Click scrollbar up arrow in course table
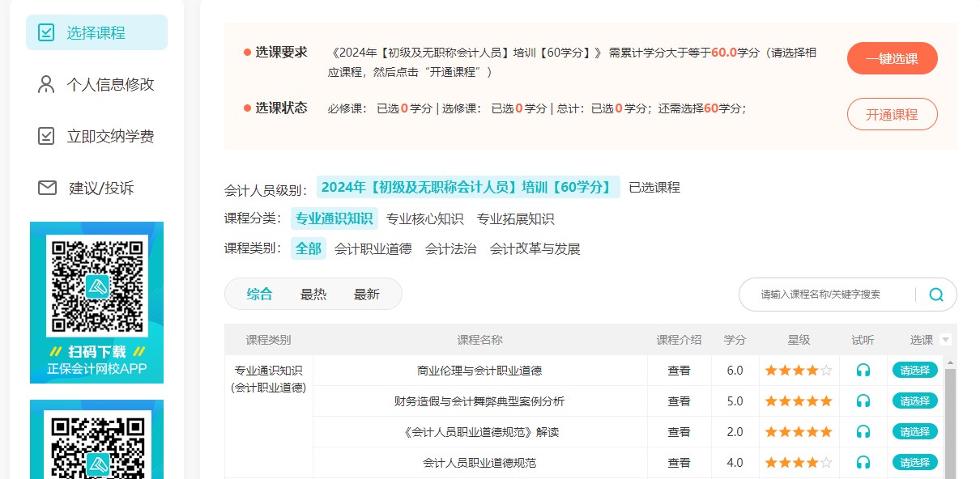980x479 pixels. point(950,362)
